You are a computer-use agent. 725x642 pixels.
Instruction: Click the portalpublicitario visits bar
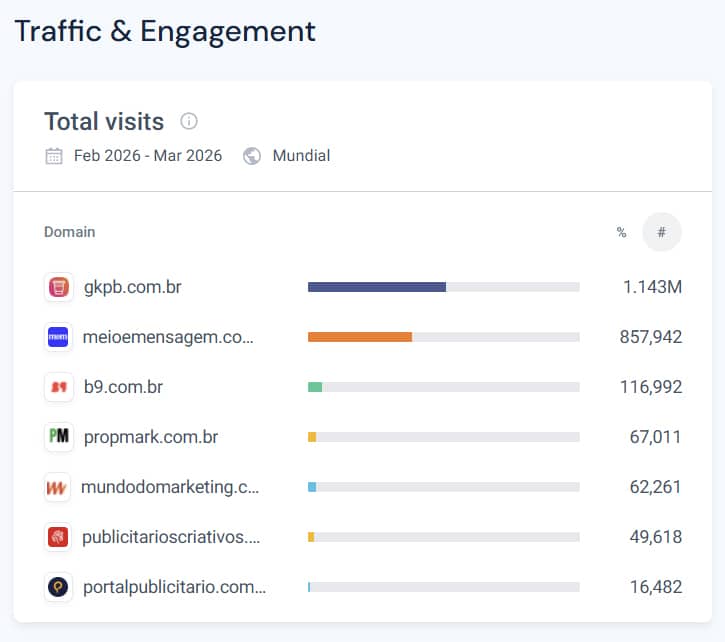tap(309, 587)
